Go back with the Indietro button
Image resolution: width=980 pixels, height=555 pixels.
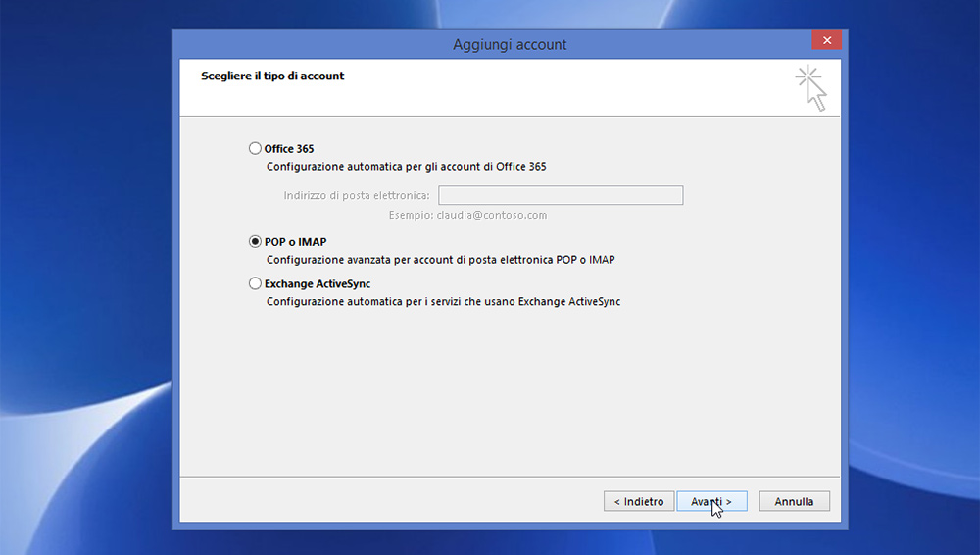click(639, 501)
